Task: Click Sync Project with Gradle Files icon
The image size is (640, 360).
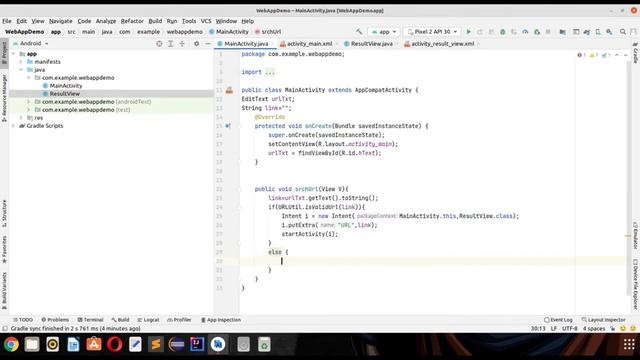Action: [x=587, y=32]
